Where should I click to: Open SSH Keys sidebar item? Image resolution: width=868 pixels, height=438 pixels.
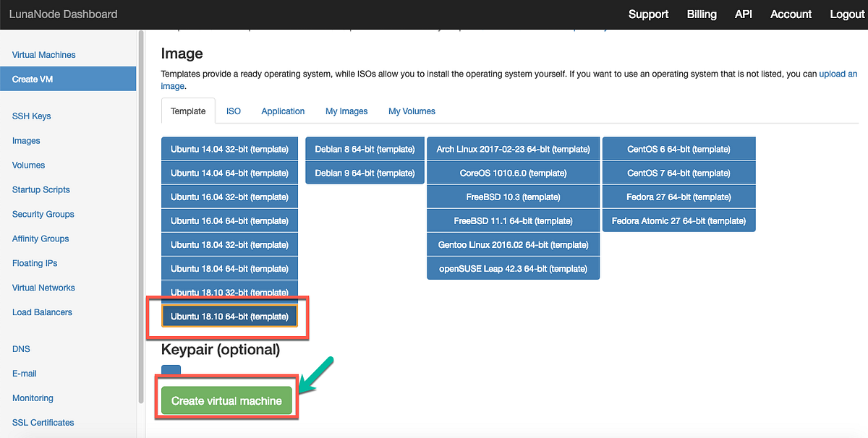(32, 116)
